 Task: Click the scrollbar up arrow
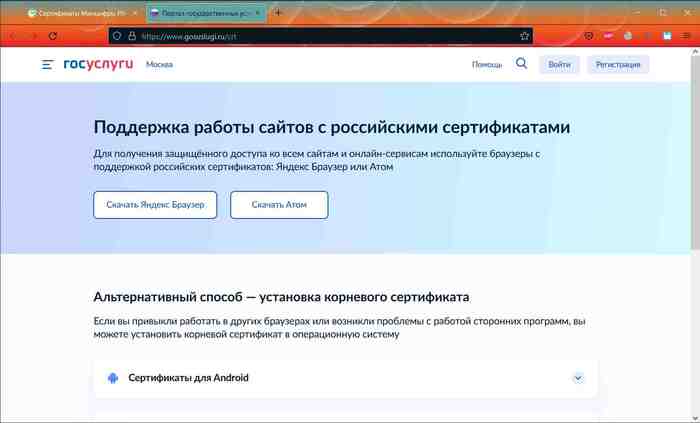point(696,52)
